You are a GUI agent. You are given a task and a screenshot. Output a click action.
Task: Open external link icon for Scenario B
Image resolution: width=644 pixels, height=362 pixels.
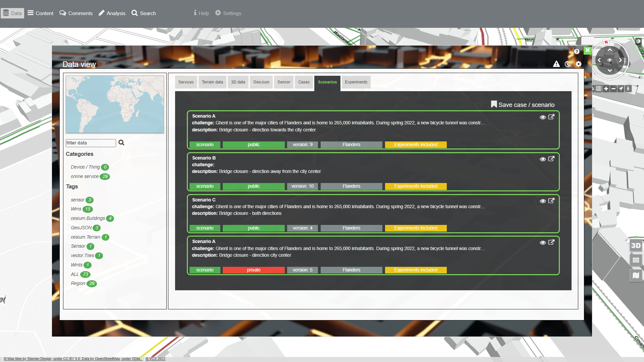[551, 159]
